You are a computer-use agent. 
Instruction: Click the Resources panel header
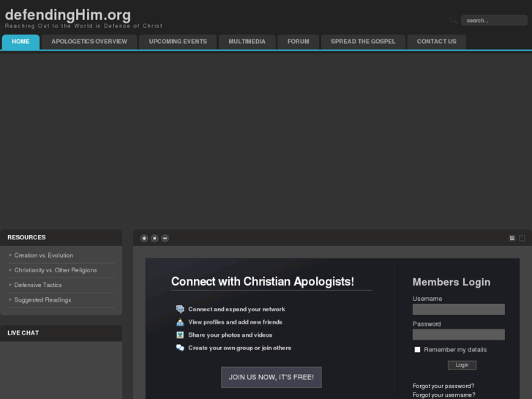[61, 238]
